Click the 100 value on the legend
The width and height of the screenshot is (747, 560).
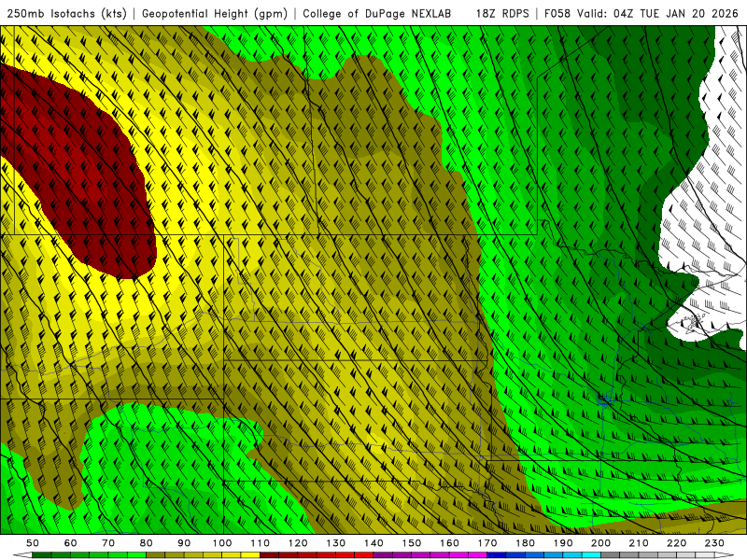222,543
